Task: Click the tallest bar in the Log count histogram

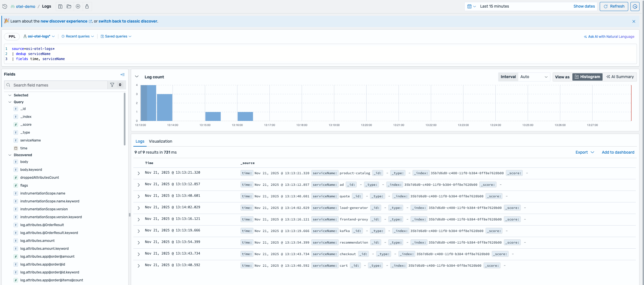Action: coord(148,103)
